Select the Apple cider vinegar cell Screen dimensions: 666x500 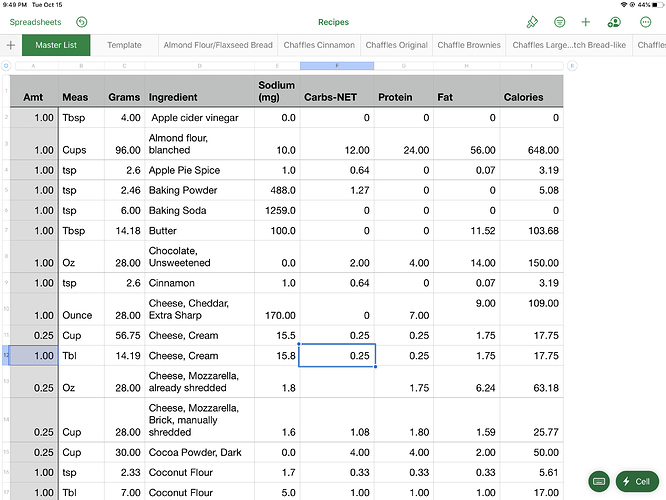click(200, 118)
